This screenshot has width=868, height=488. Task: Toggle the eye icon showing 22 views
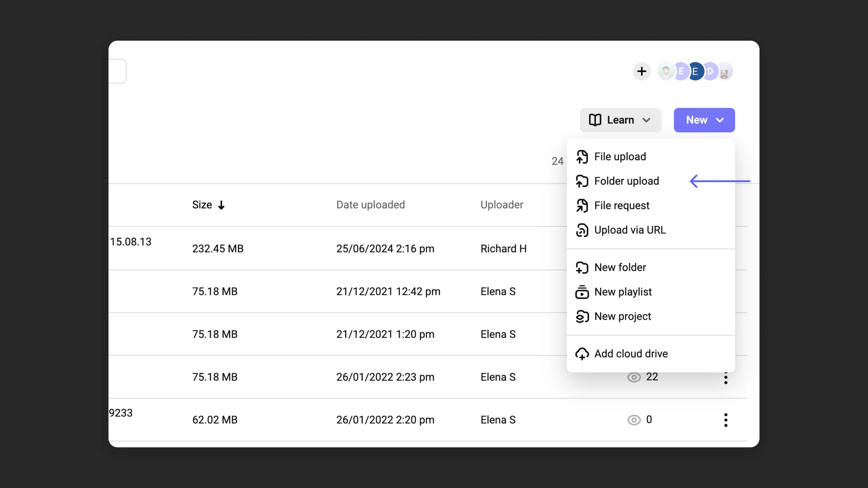pyautogui.click(x=634, y=377)
